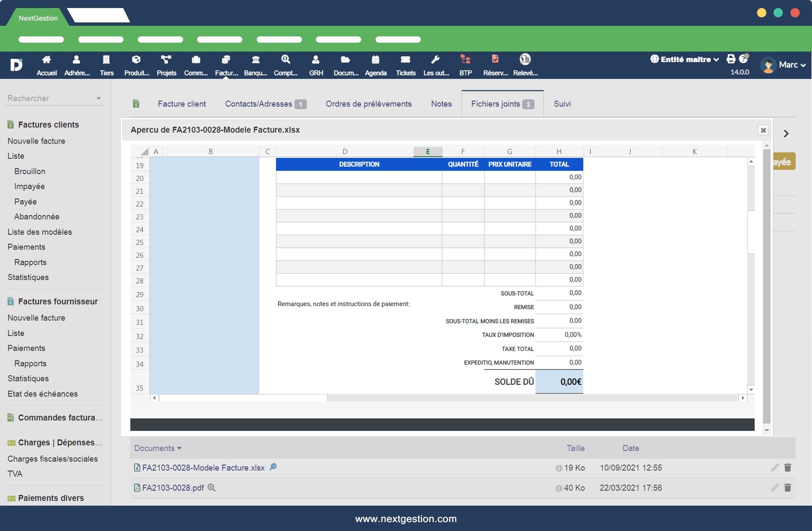
Task: Open Liste des modèles link
Action: click(40, 232)
